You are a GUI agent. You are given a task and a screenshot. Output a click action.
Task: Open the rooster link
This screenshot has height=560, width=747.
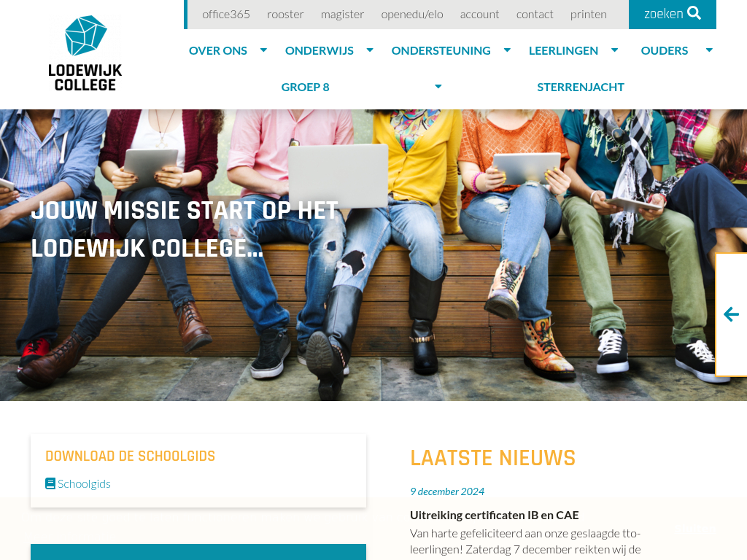285,15
